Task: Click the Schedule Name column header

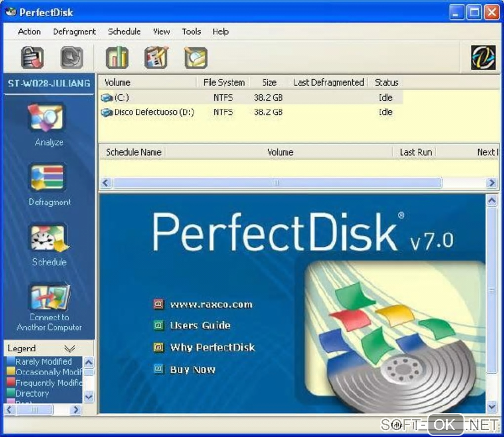Action: [133, 152]
